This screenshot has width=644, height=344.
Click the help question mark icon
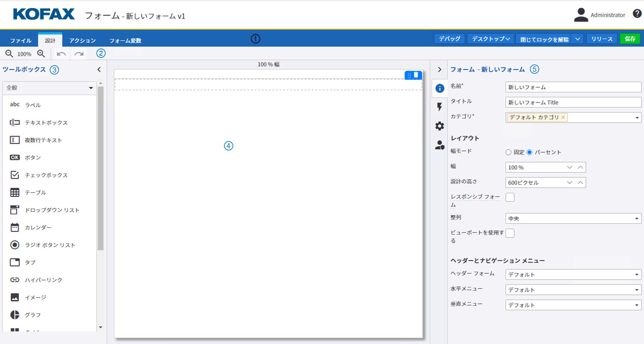637,14
